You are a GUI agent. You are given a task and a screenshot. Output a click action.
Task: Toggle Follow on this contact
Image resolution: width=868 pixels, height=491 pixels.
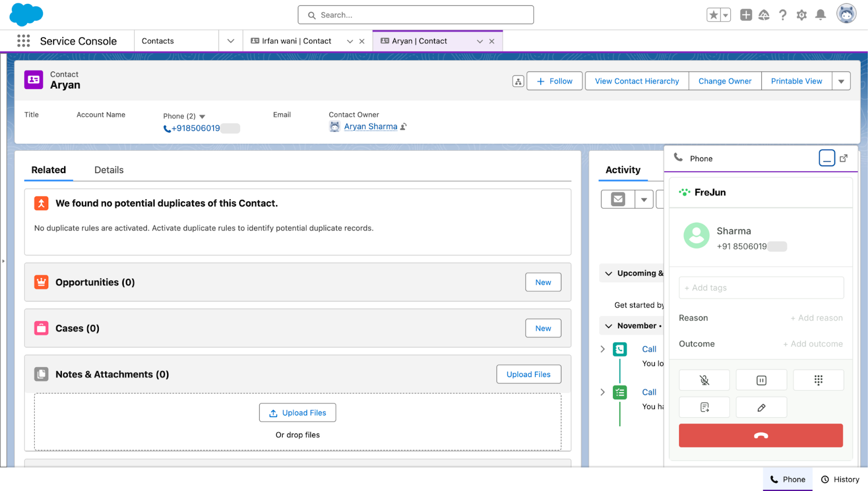[554, 81]
